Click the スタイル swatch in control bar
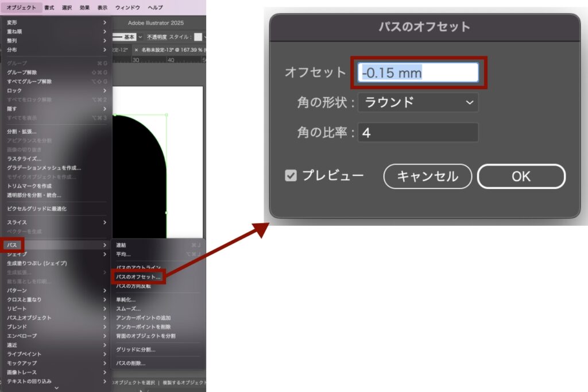Viewport: 588px width, 392px height. point(198,37)
